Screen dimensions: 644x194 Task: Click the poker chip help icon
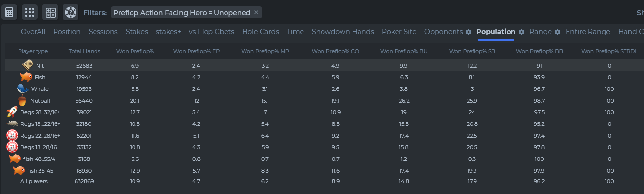click(70, 12)
